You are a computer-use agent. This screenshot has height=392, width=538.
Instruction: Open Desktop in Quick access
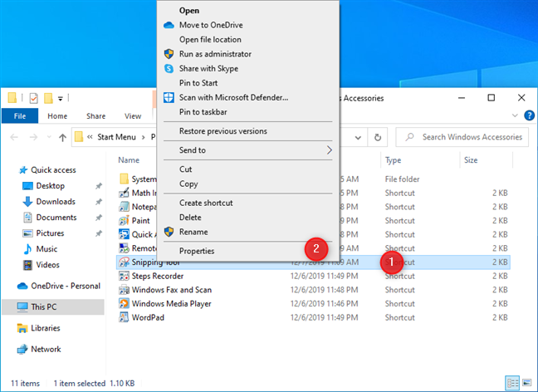(51, 186)
